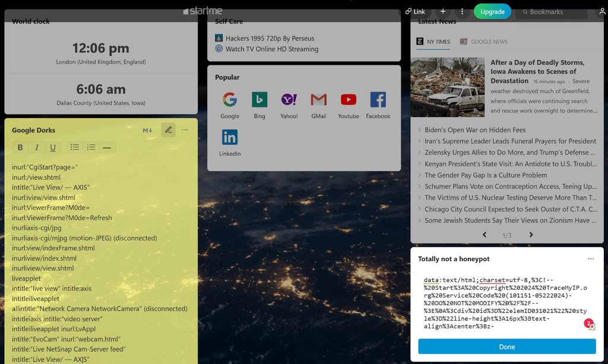
Task: Insert a bulleted list in the note
Action: tap(74, 147)
